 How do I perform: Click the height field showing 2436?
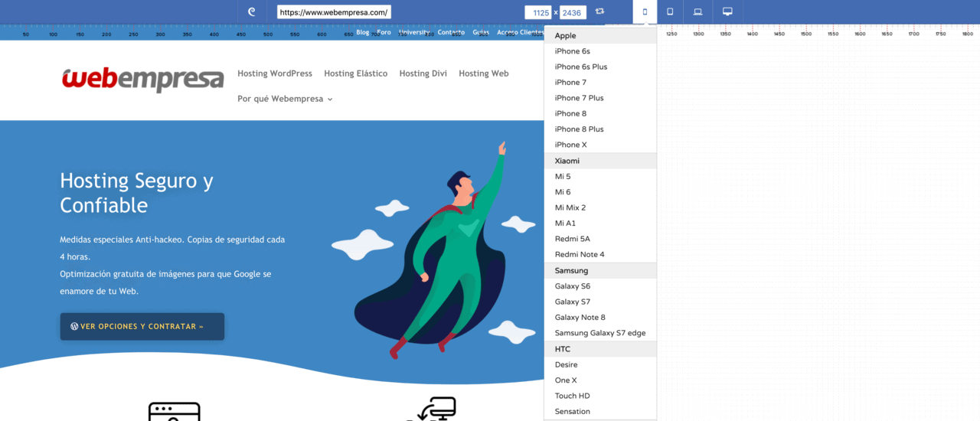[573, 12]
